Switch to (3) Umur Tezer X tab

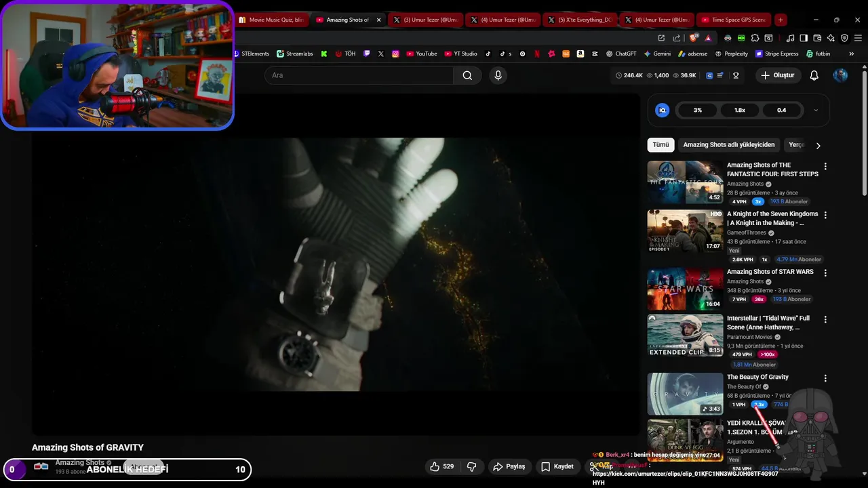pyautogui.click(x=426, y=20)
